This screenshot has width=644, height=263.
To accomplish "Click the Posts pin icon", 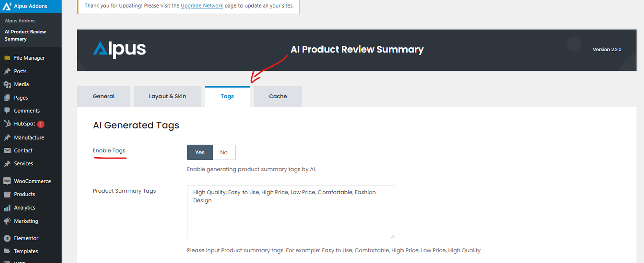I will [7, 71].
